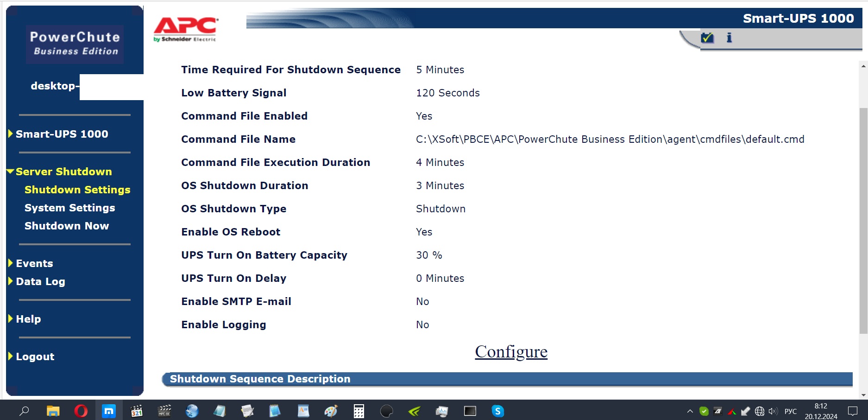This screenshot has width=868, height=420.
Task: Click the command file path ending in default.cmd
Action: [610, 139]
